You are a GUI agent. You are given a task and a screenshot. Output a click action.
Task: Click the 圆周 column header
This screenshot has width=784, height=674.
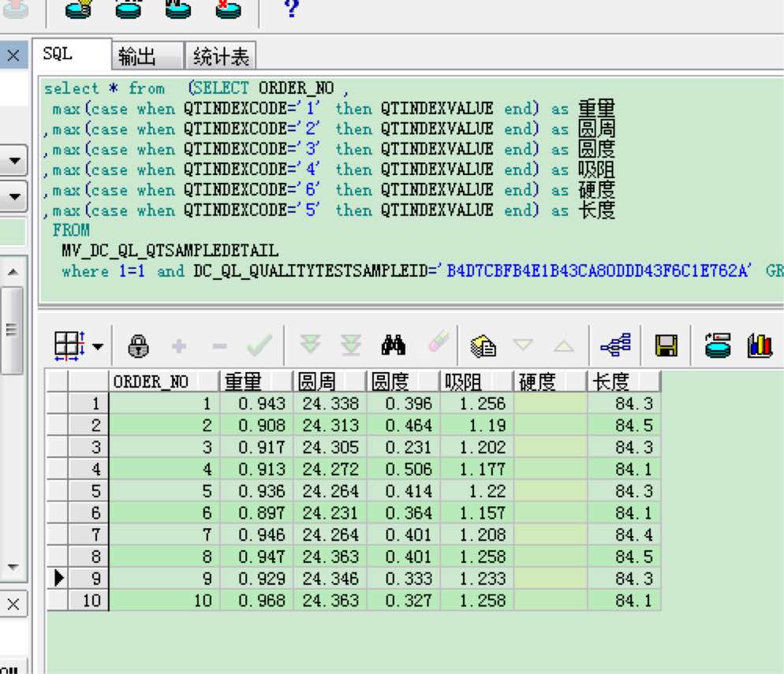tap(330, 382)
